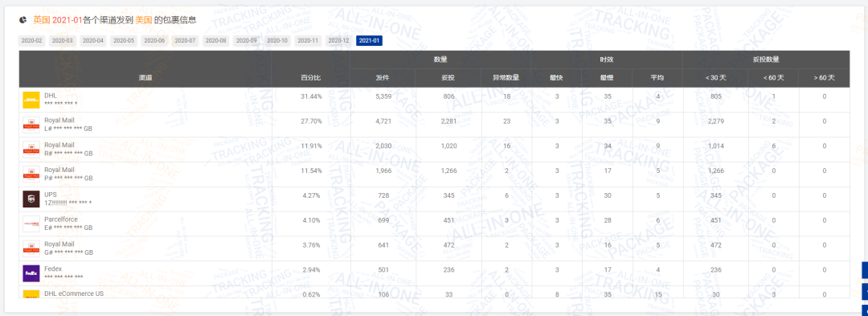This screenshot has height=316, width=868.
Task: Select the active 2021-01 month tab
Action: pos(369,40)
